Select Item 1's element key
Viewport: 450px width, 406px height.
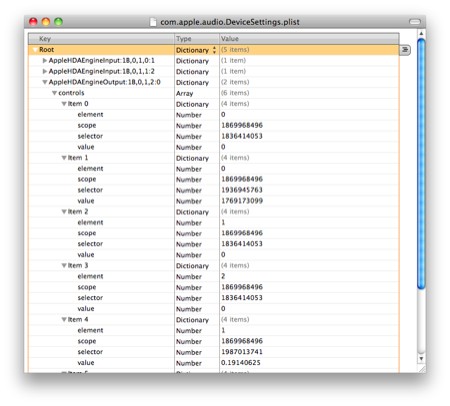point(90,169)
